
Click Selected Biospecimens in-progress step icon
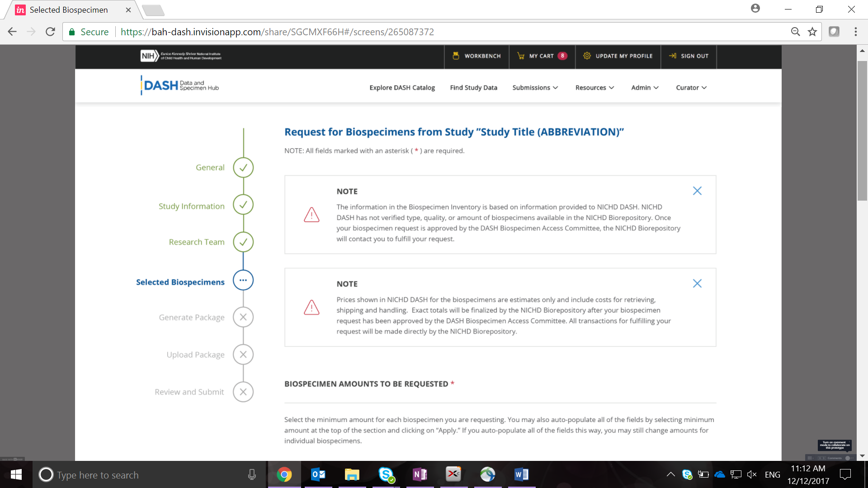pos(243,280)
